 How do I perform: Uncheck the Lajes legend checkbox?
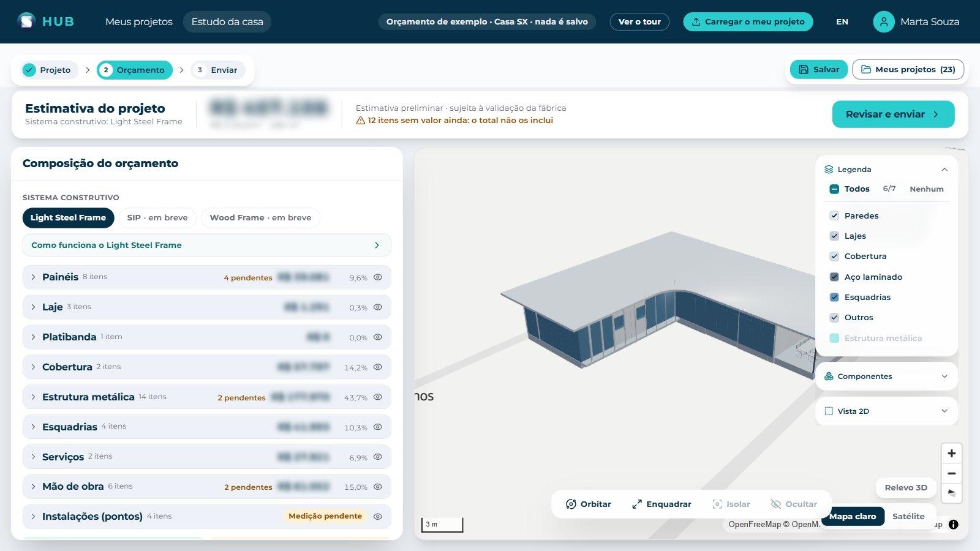(x=834, y=236)
